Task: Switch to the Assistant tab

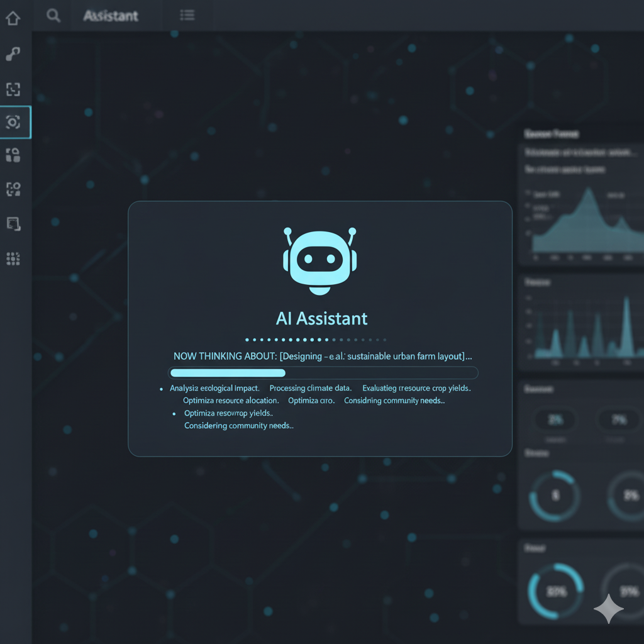Action: pyautogui.click(x=111, y=16)
